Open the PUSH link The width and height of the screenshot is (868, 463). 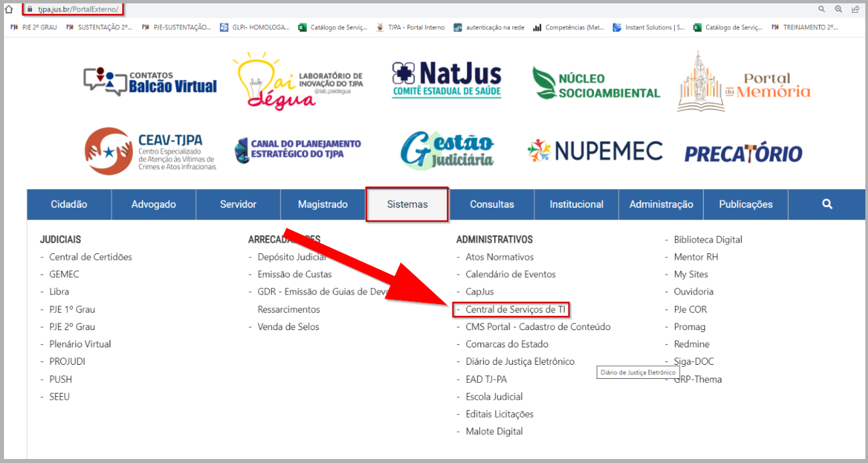(x=61, y=379)
